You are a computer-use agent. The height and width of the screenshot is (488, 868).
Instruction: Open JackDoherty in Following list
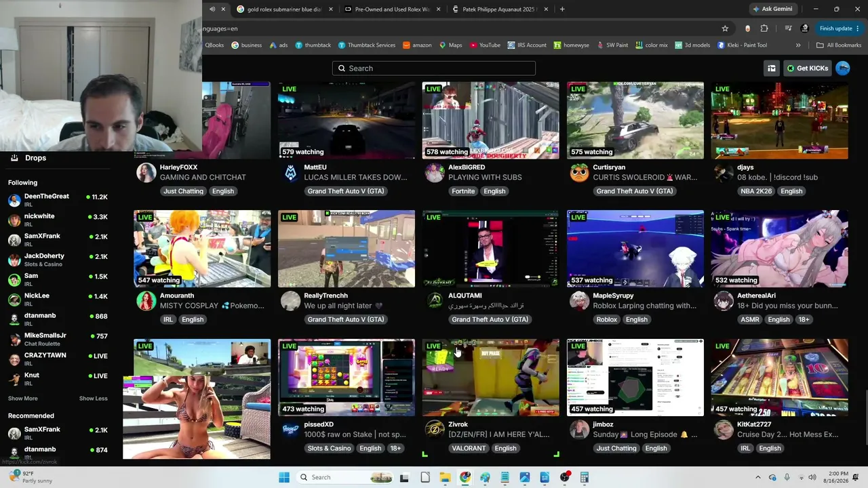coord(58,260)
